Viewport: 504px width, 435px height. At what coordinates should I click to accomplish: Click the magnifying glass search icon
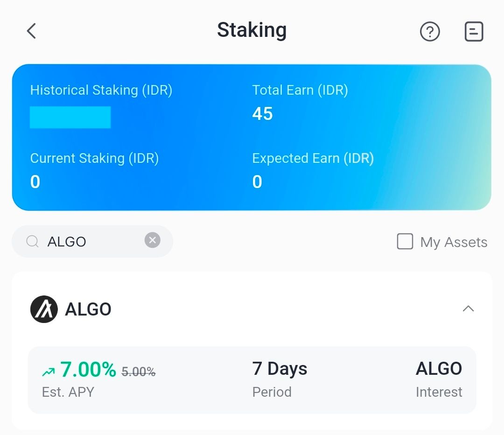[32, 241]
